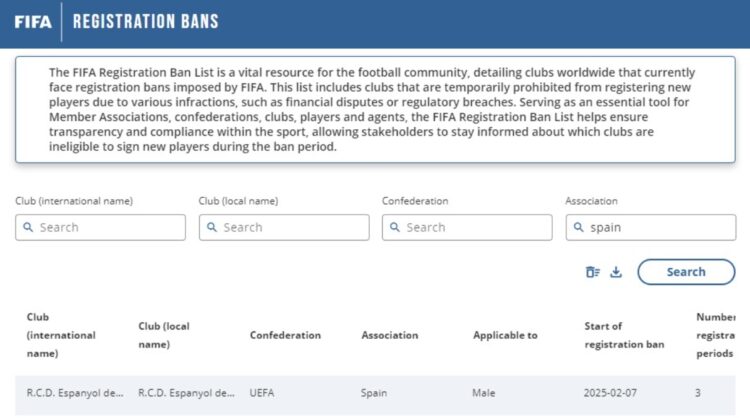This screenshot has width=750, height=418.
Task: Click the Registration Bans header title
Action: coord(145,21)
